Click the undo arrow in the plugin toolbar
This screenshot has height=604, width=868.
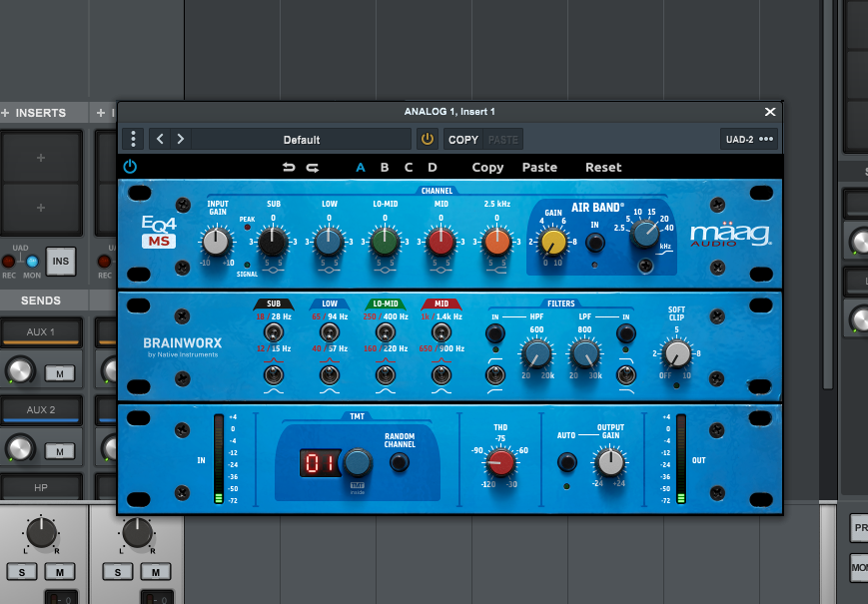[x=290, y=167]
